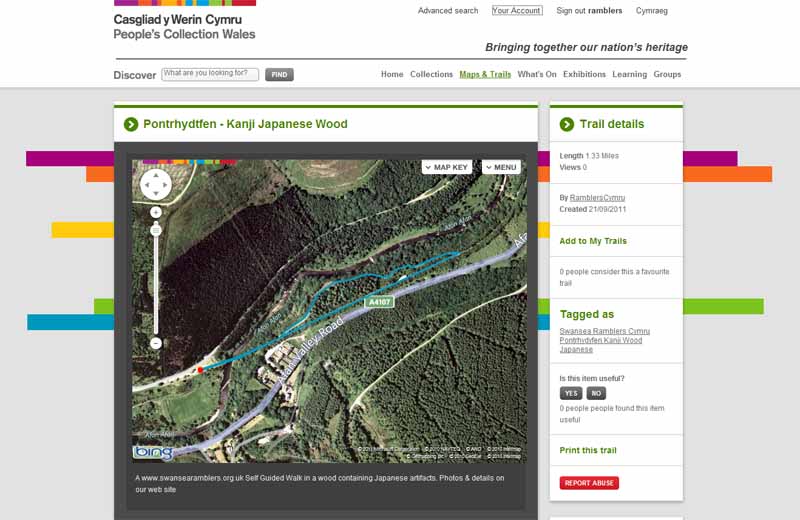Screen dimensions: 800x520
Task: Click the arrow icon beside the trail title
Action: pyautogui.click(x=131, y=124)
